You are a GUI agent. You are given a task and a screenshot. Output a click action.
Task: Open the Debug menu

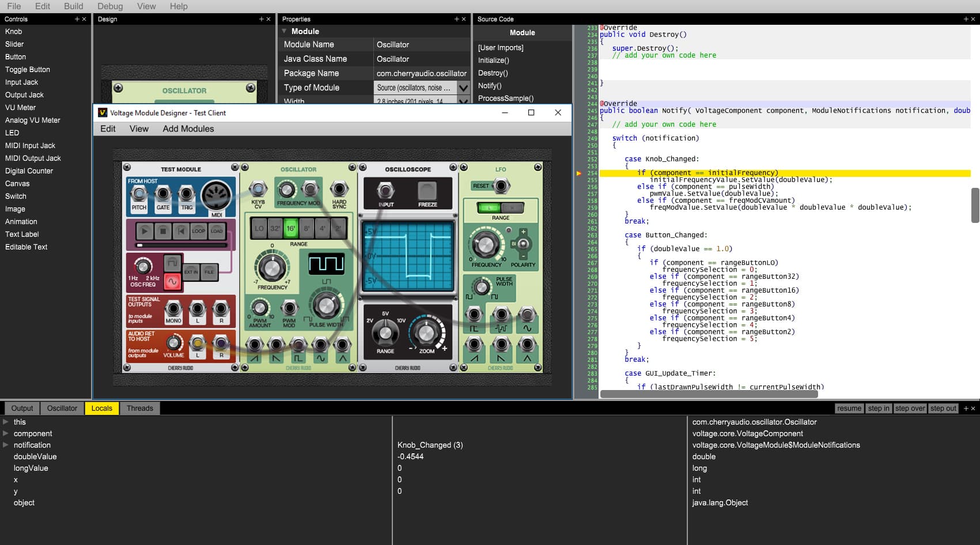[110, 6]
